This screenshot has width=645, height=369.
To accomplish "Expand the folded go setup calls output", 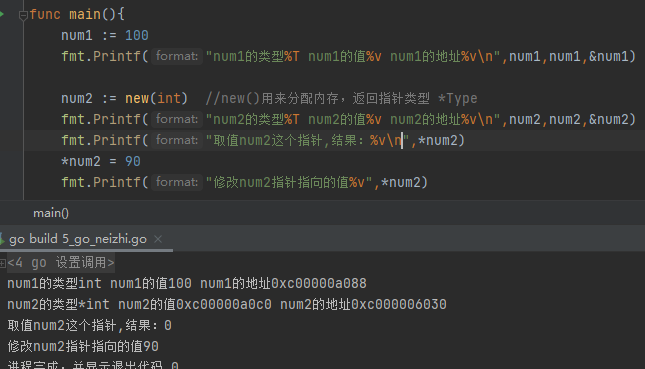I will 3,263.
